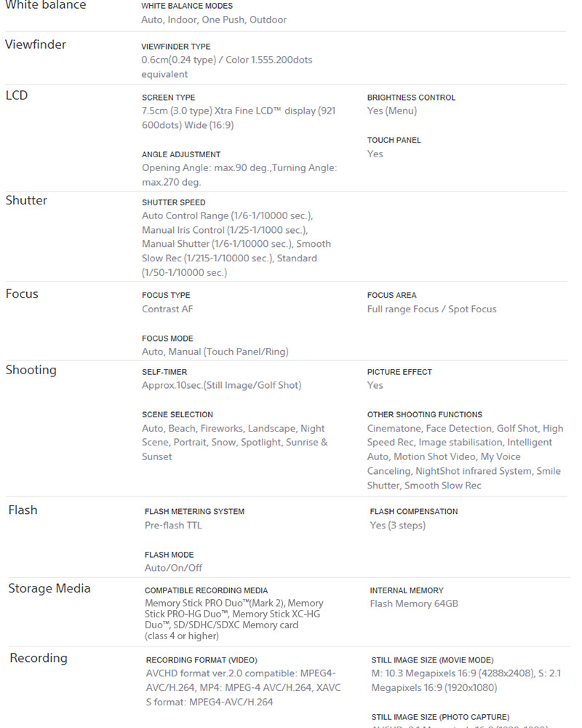Click the SHUTTER SPEED label
Image resolution: width=582 pixels, height=728 pixels.
tap(174, 202)
